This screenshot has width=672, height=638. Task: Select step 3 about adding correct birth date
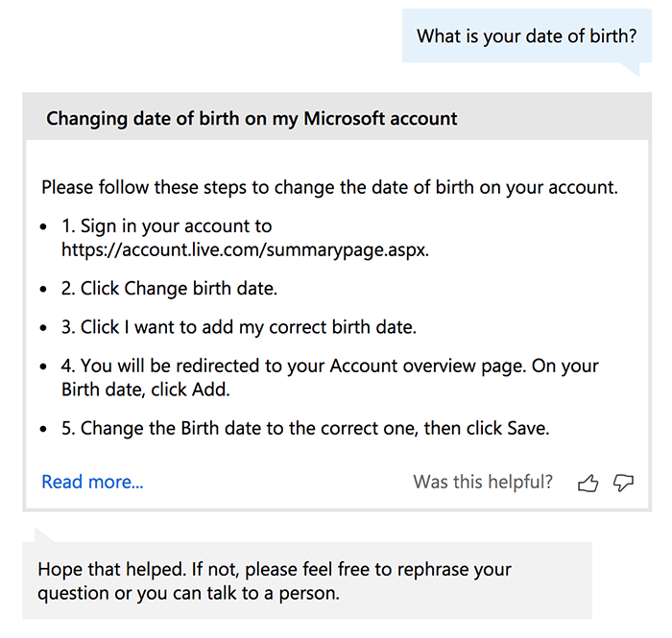click(239, 327)
